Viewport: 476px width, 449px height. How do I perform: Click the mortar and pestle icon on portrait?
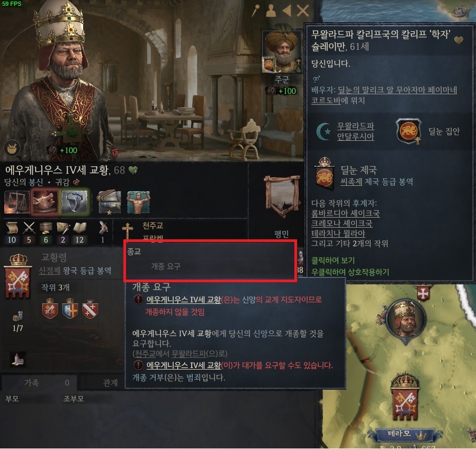[12, 148]
